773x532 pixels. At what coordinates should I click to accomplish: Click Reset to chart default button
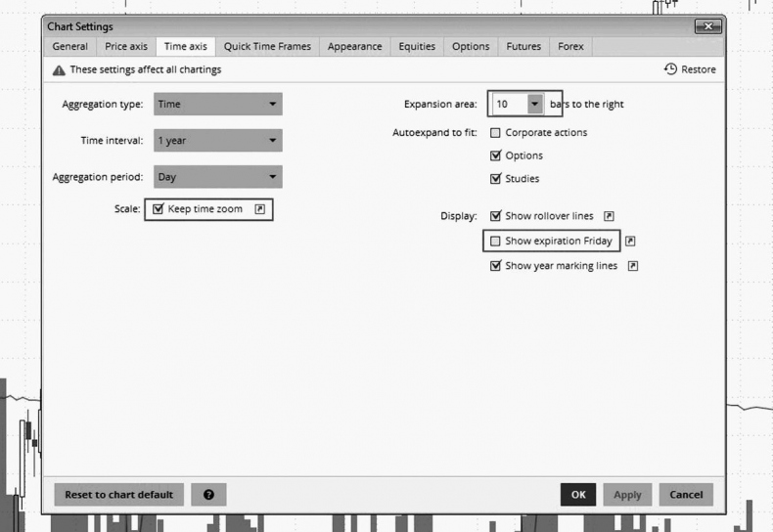(118, 495)
